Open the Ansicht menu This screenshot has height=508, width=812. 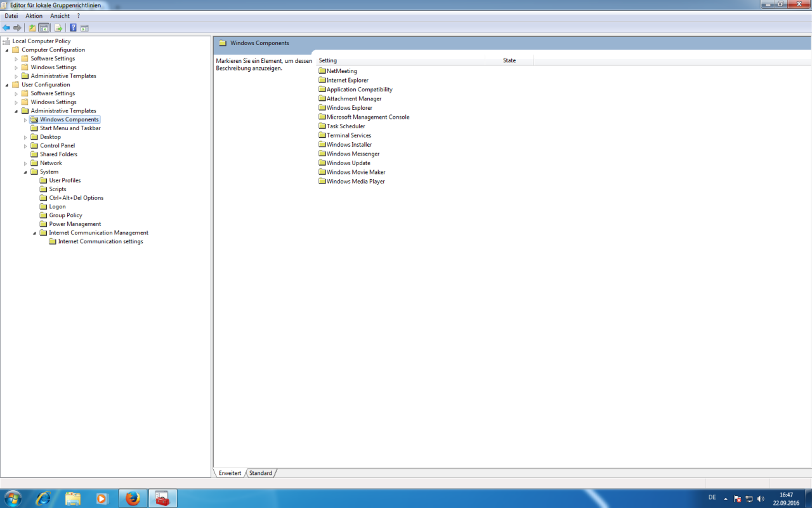pos(60,16)
